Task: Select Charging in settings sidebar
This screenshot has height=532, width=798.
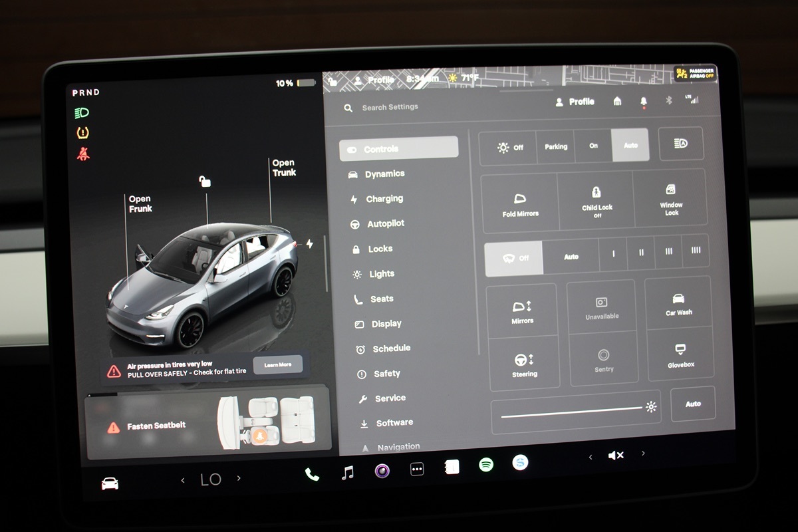Action: (x=384, y=199)
